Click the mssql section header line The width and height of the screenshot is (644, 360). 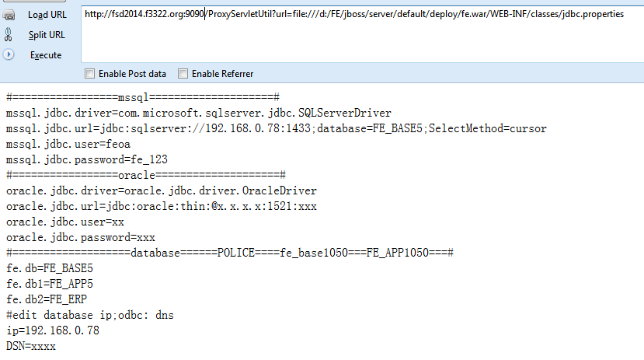tap(143, 97)
